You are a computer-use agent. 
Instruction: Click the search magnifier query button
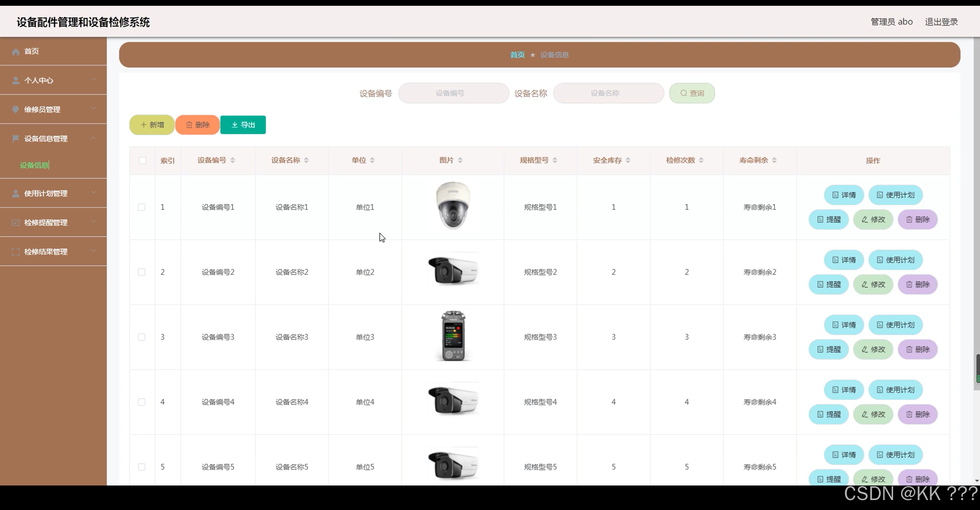pos(692,93)
